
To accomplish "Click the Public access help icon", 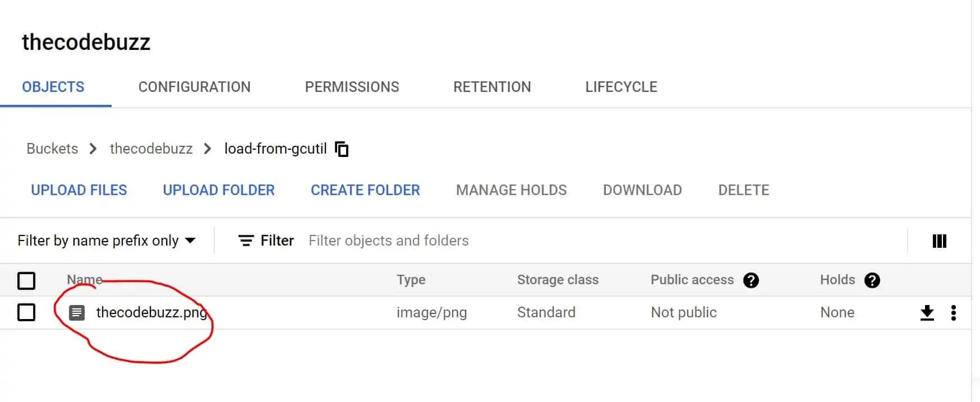I will pyautogui.click(x=752, y=280).
